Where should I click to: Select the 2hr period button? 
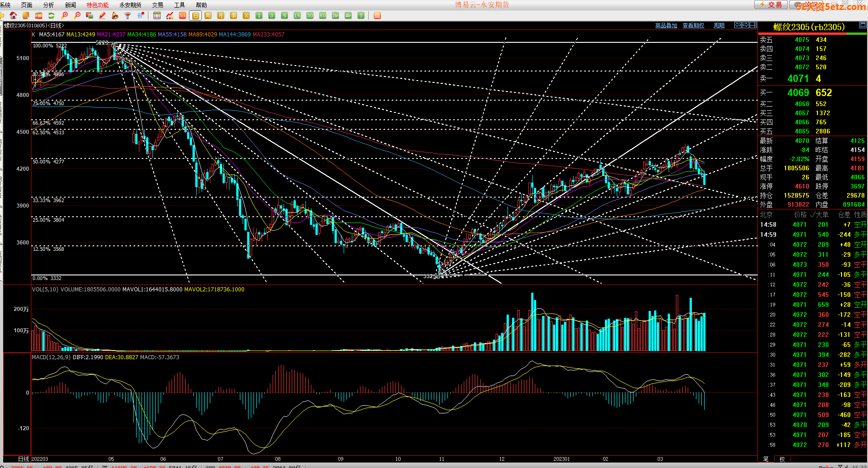click(x=335, y=15)
